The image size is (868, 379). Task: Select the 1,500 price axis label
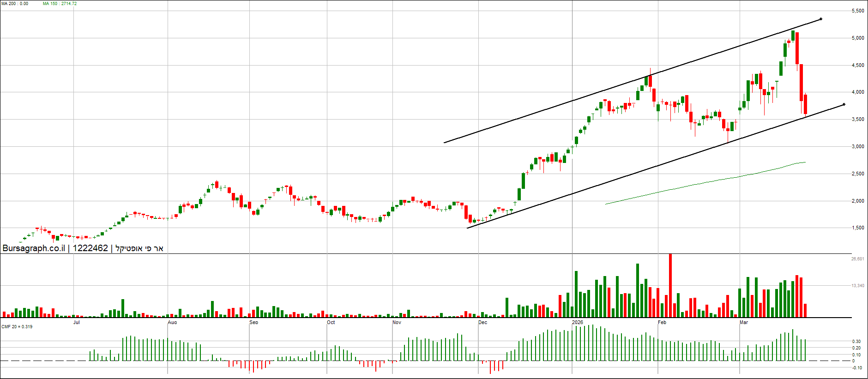(858, 228)
